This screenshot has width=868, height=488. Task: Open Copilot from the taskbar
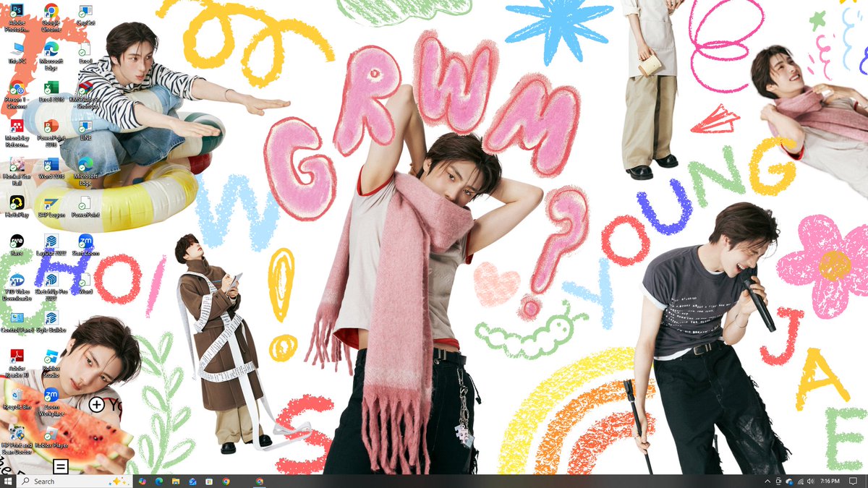click(x=142, y=481)
